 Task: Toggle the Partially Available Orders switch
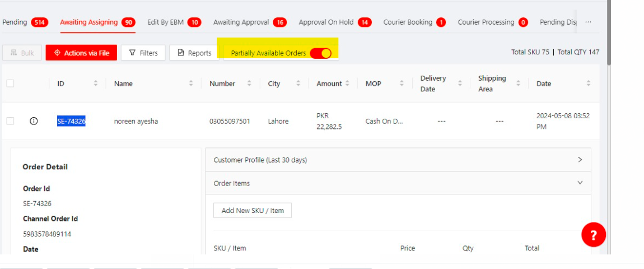point(320,53)
